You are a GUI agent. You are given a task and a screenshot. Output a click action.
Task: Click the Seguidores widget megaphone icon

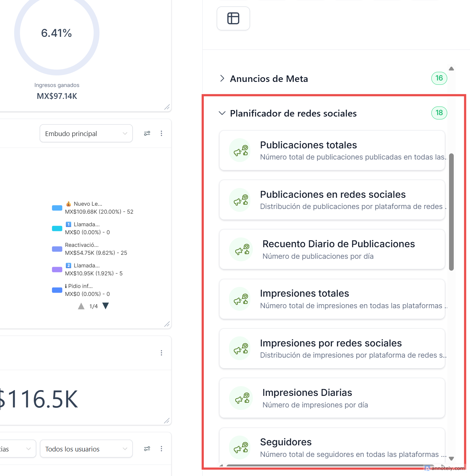point(240,447)
